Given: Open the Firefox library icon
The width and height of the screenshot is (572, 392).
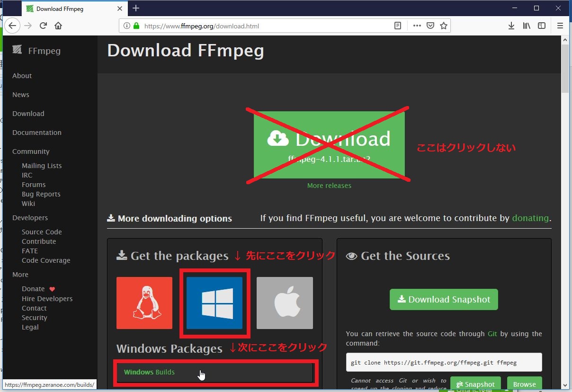Looking at the screenshot, I should [x=527, y=26].
